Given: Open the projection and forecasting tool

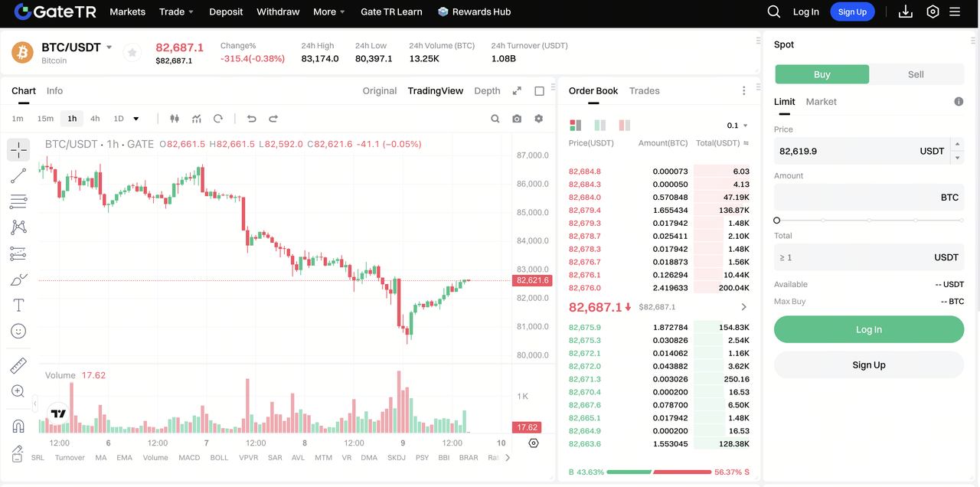Looking at the screenshot, I should [18, 253].
